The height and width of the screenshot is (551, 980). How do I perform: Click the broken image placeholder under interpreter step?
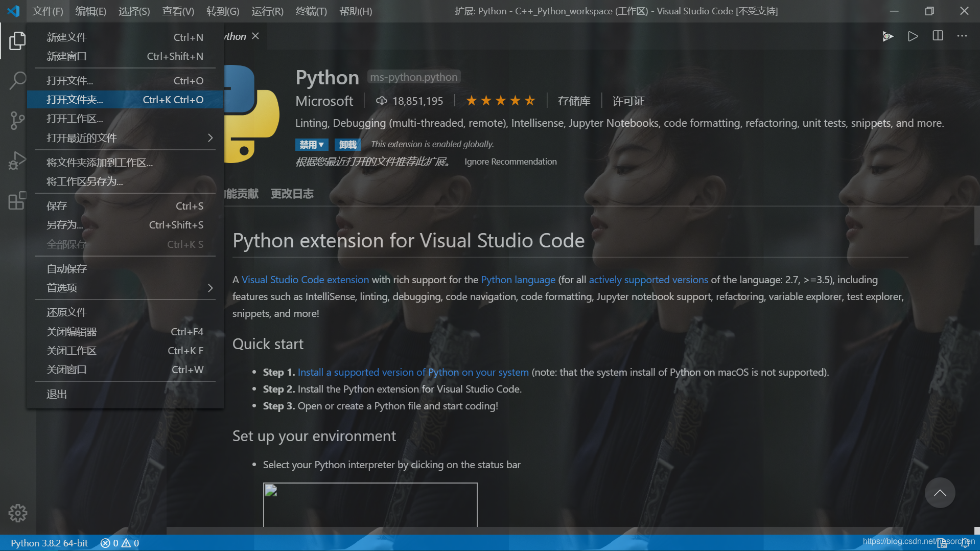coord(370,504)
